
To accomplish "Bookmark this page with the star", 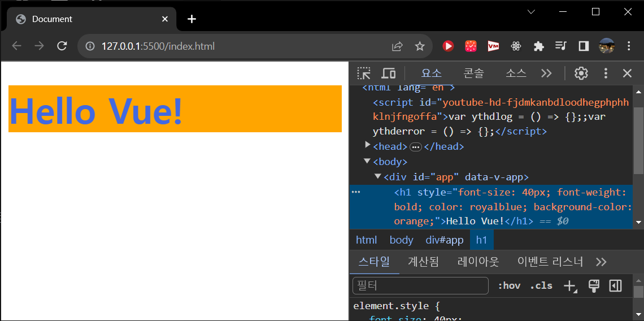I will pos(419,46).
